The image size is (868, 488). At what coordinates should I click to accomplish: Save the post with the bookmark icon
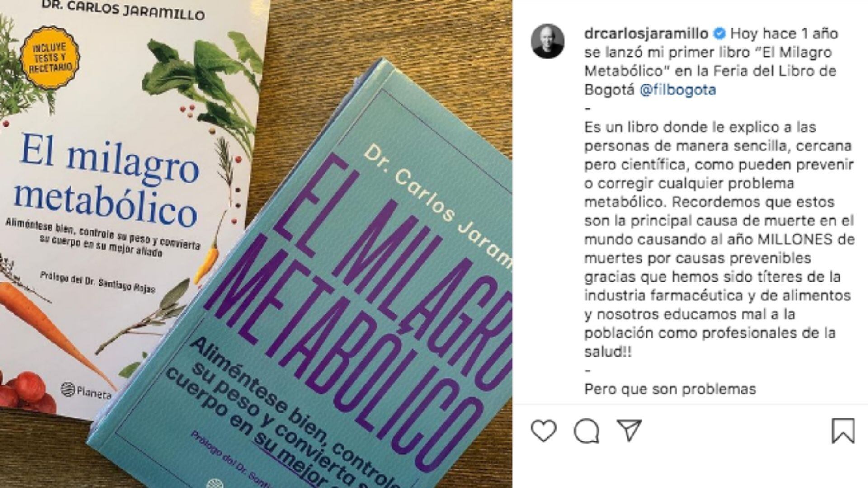843,431
